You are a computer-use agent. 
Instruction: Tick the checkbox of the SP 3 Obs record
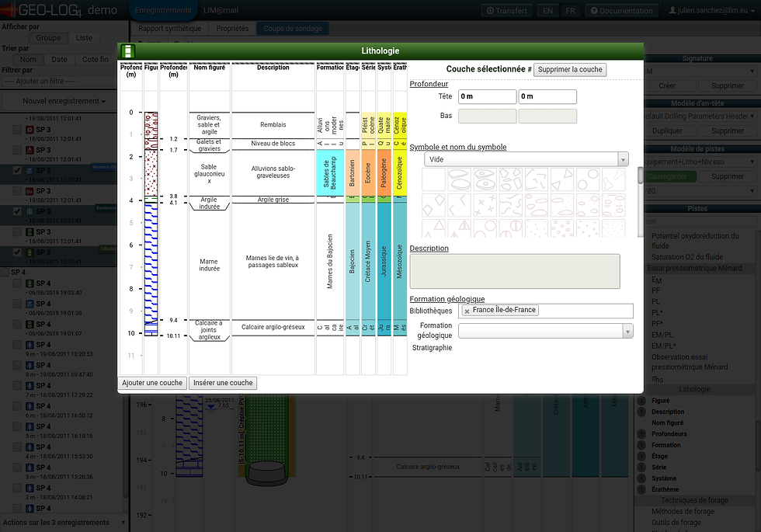click(x=17, y=191)
